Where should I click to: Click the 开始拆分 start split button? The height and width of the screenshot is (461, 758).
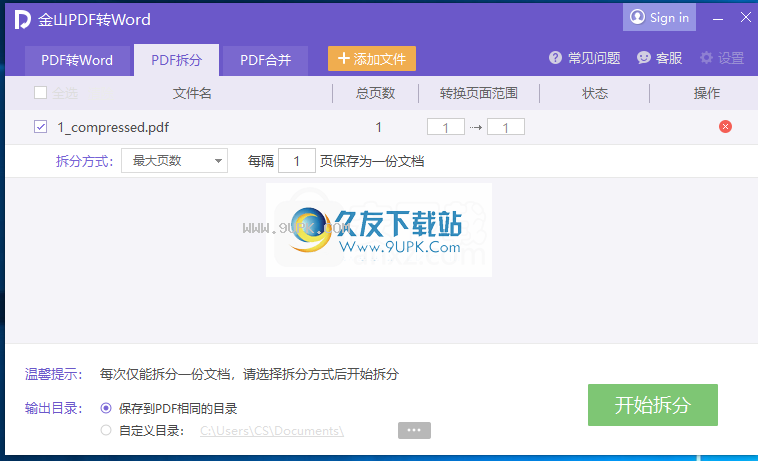point(653,405)
